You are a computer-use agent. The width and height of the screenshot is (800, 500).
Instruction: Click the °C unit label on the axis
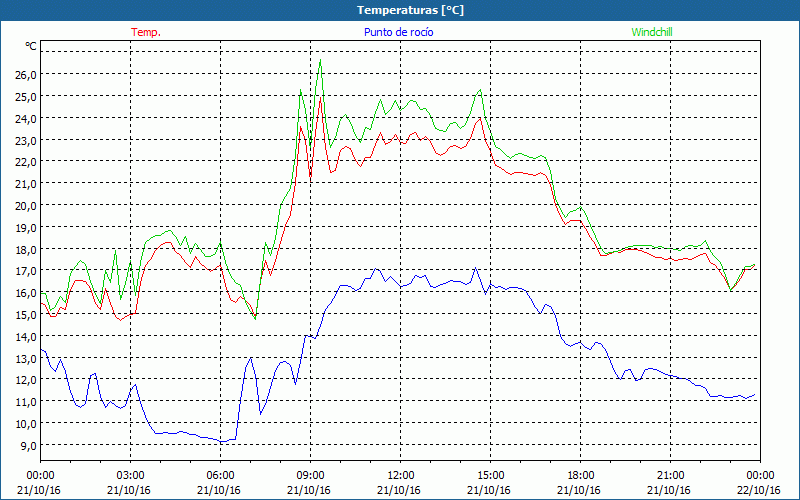click(x=31, y=46)
